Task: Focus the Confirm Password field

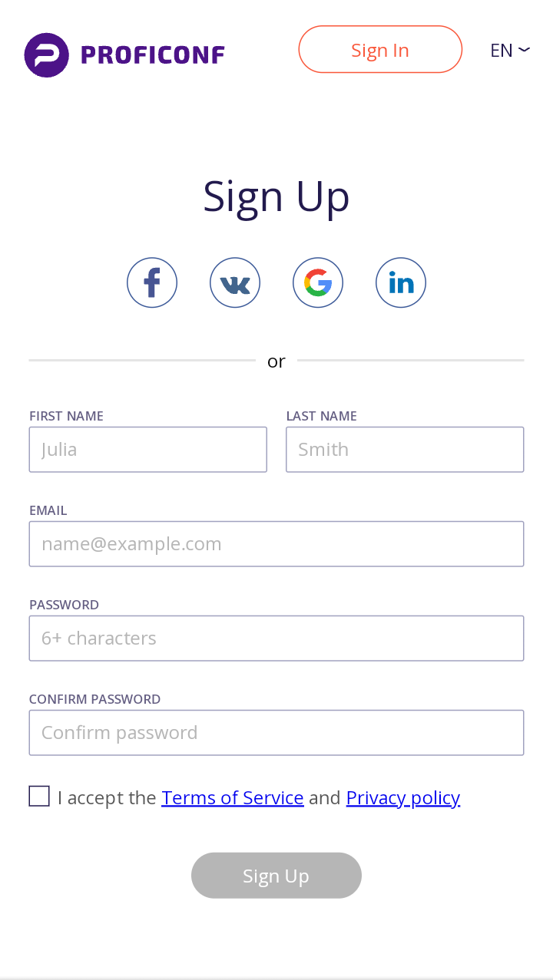Action: [x=276, y=733]
